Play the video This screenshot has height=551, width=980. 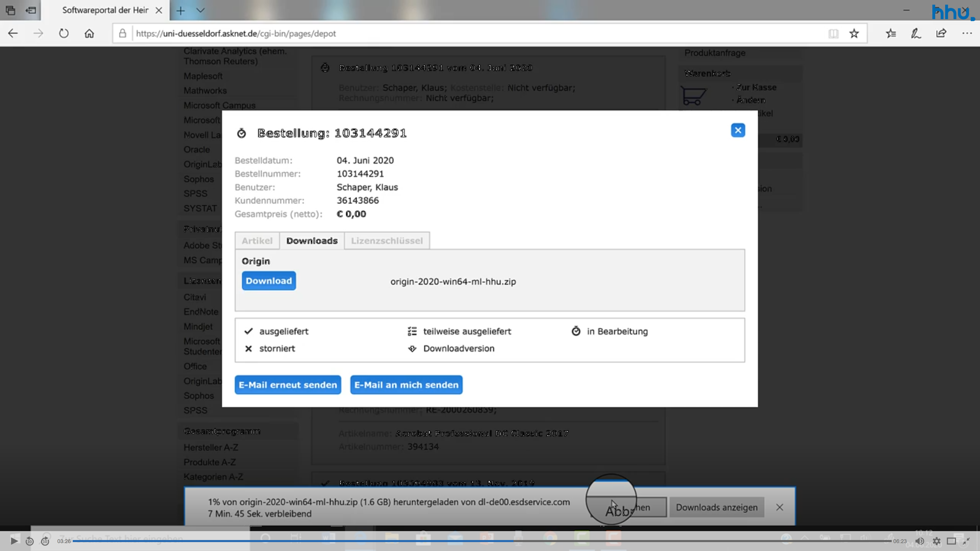point(14,541)
